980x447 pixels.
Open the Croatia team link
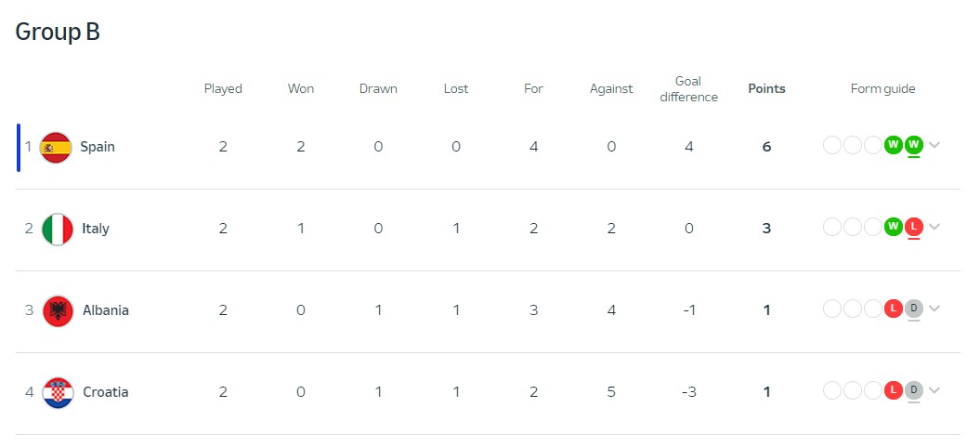click(106, 392)
